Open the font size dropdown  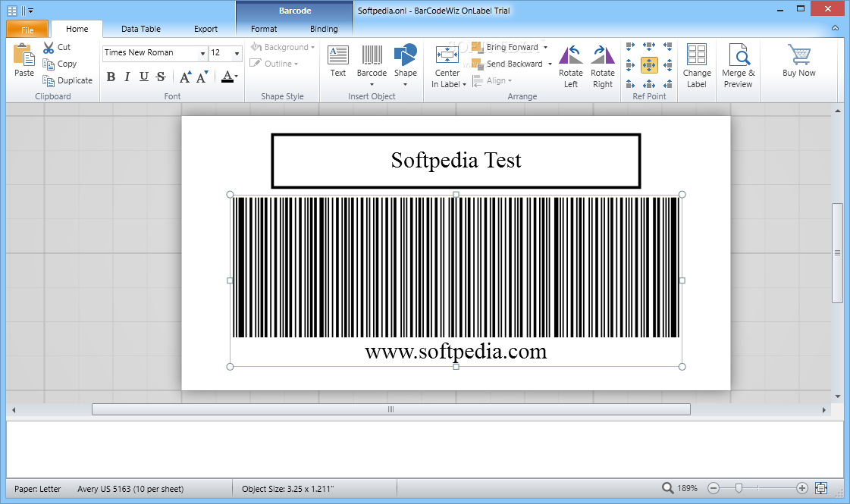[x=237, y=53]
